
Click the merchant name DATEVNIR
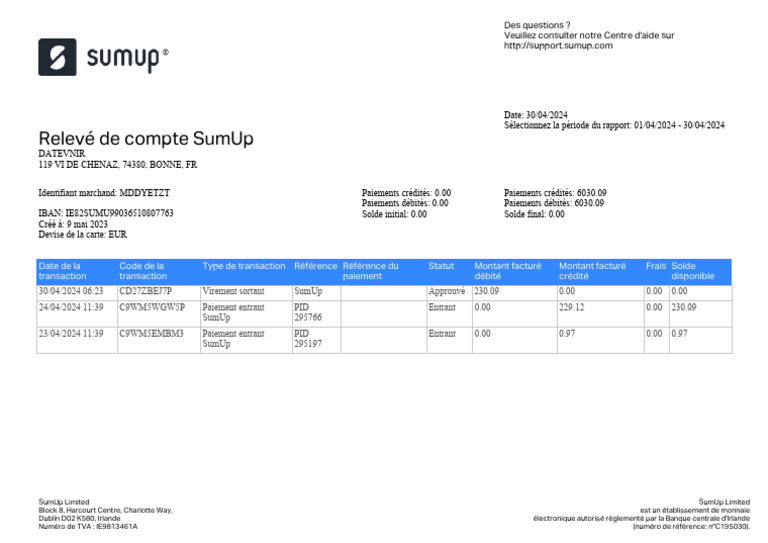62,154
